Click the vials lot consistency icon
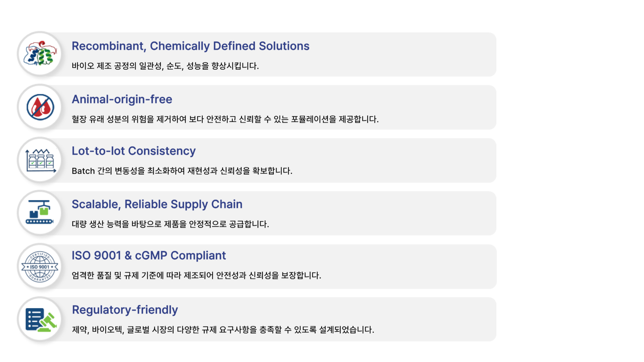 (40, 160)
